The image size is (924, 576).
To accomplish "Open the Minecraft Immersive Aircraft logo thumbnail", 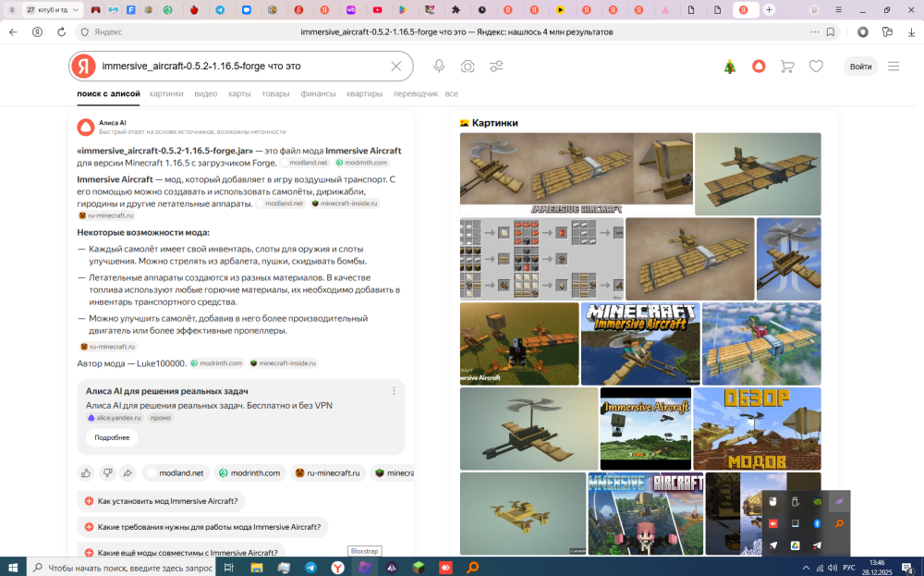I will tap(640, 344).
